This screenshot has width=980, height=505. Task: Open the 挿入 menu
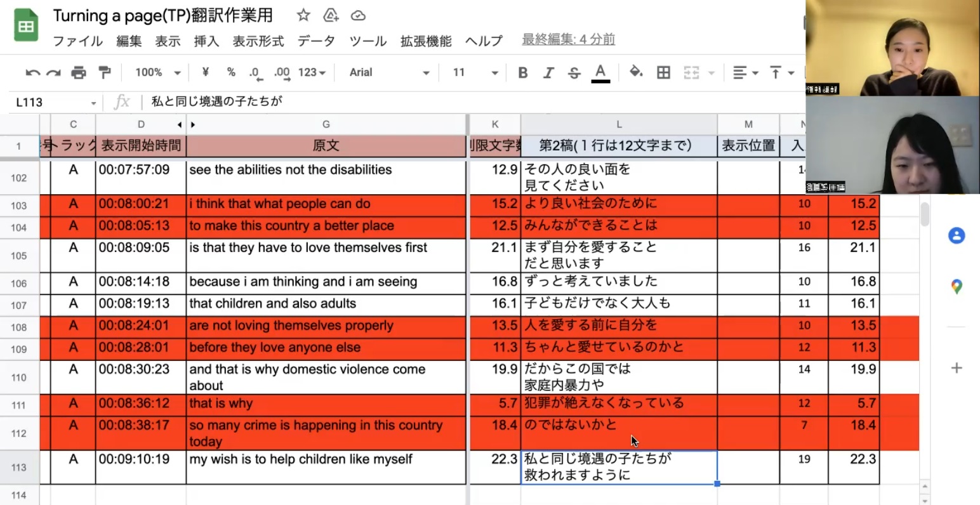(x=206, y=41)
